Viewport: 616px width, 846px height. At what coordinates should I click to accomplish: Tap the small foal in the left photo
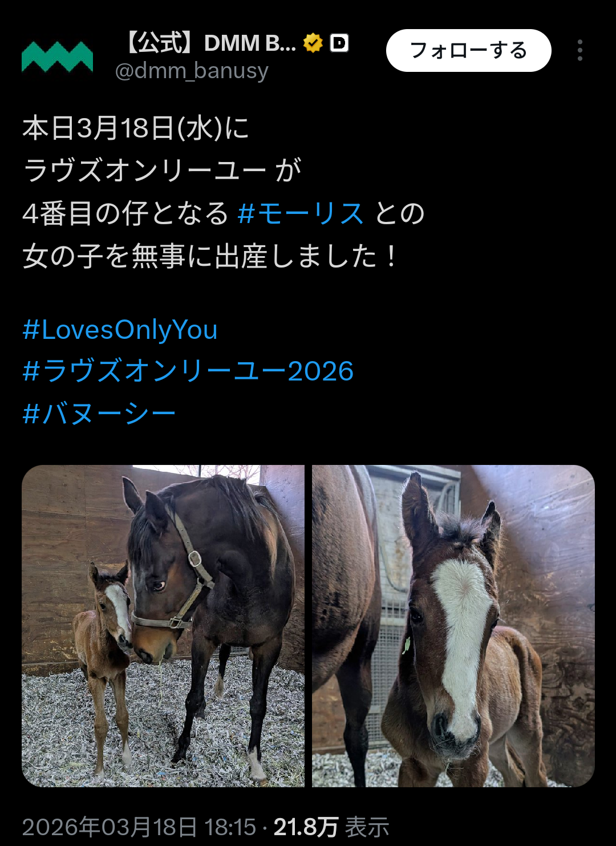pos(104,662)
